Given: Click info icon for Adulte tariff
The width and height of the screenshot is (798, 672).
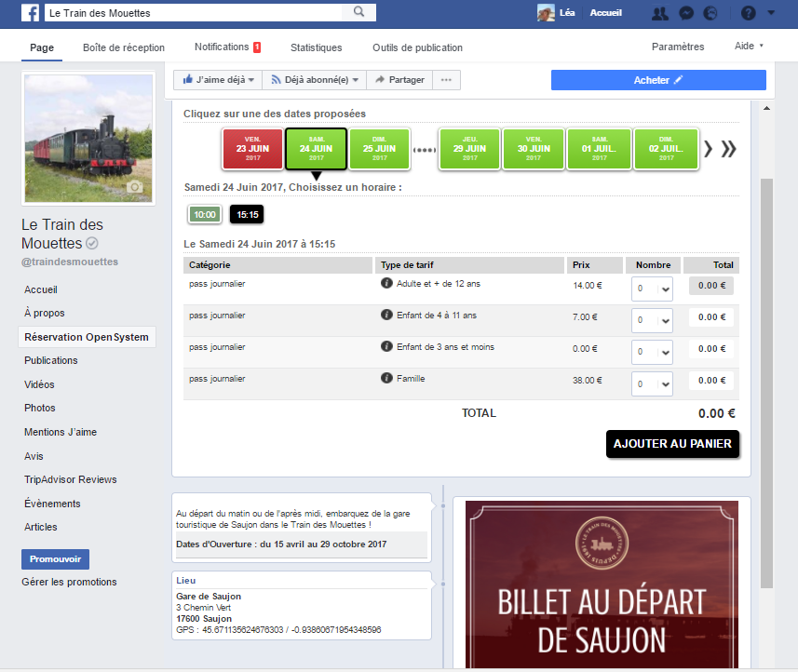Looking at the screenshot, I should 386,283.
